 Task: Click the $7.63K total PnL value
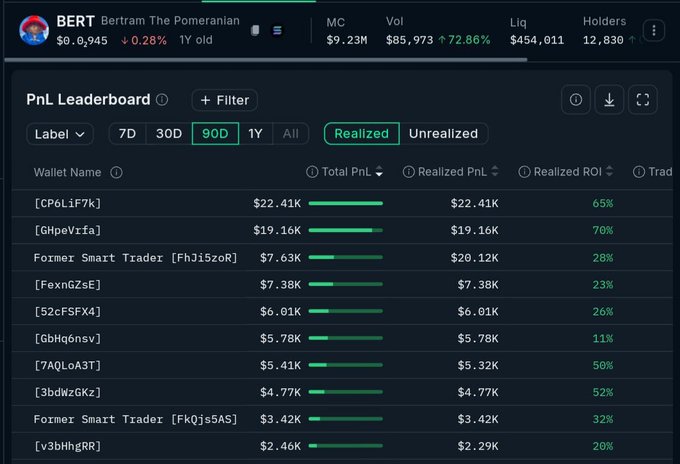point(280,258)
